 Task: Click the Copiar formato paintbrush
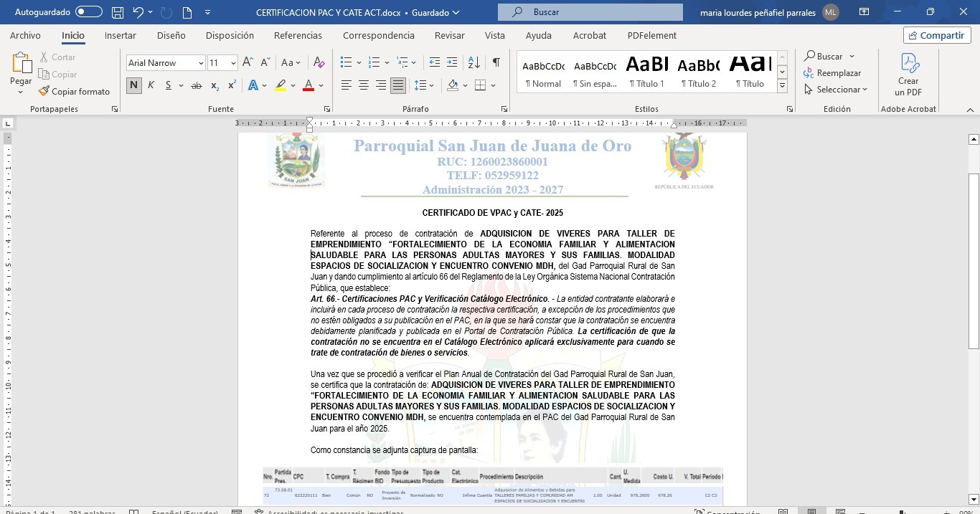[x=74, y=91]
